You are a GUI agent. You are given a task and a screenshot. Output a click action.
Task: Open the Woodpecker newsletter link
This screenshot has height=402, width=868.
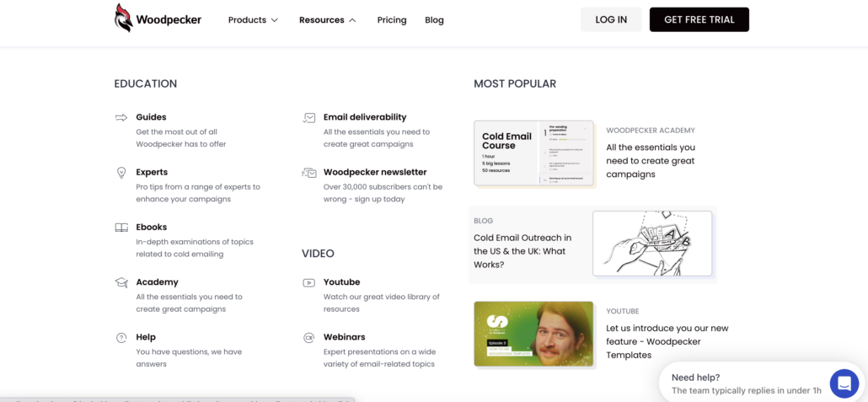(375, 172)
